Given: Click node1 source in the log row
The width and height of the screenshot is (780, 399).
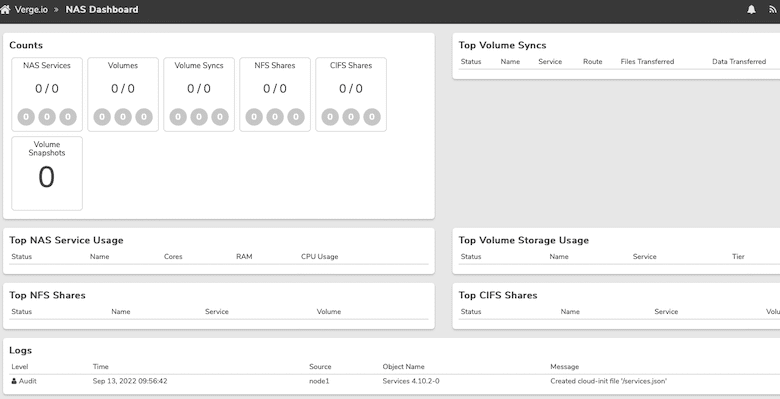Looking at the screenshot, I should coord(319,381).
